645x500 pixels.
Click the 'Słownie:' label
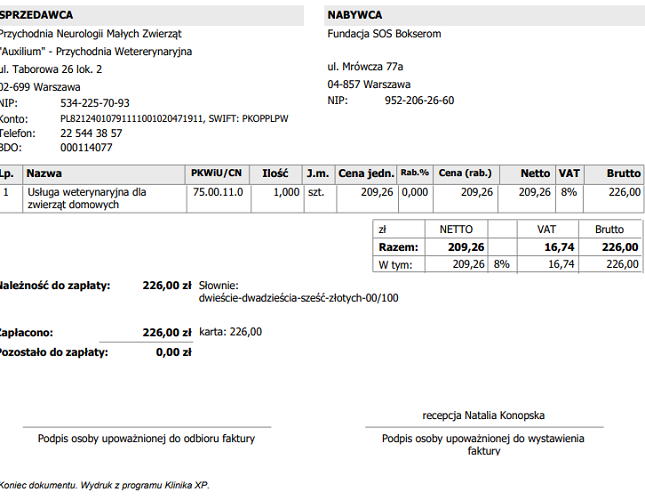click(218, 285)
